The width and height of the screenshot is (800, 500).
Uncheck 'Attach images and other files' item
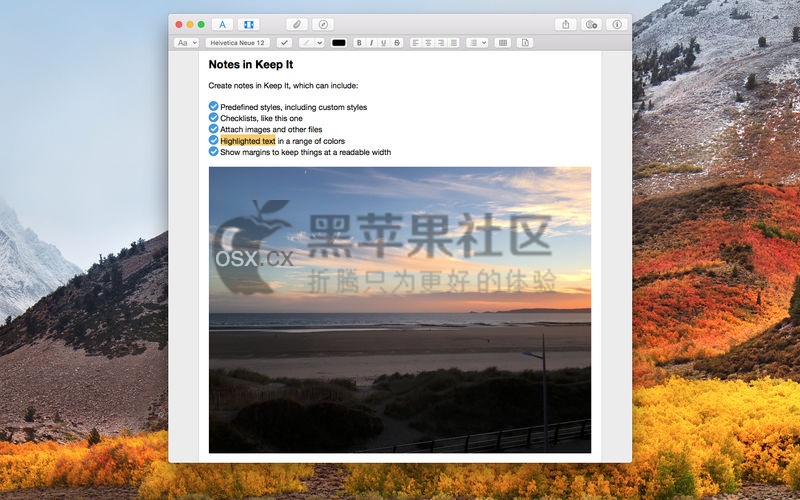[x=213, y=129]
